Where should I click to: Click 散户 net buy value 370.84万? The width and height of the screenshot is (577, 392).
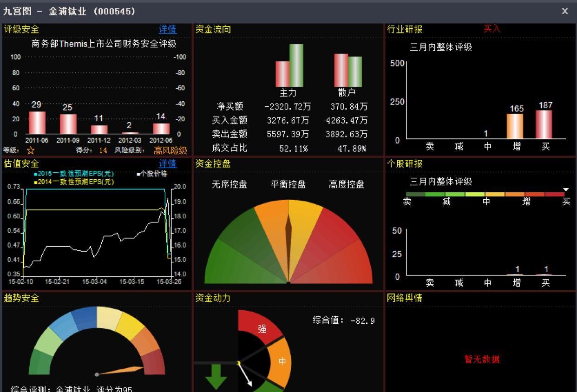coord(349,107)
